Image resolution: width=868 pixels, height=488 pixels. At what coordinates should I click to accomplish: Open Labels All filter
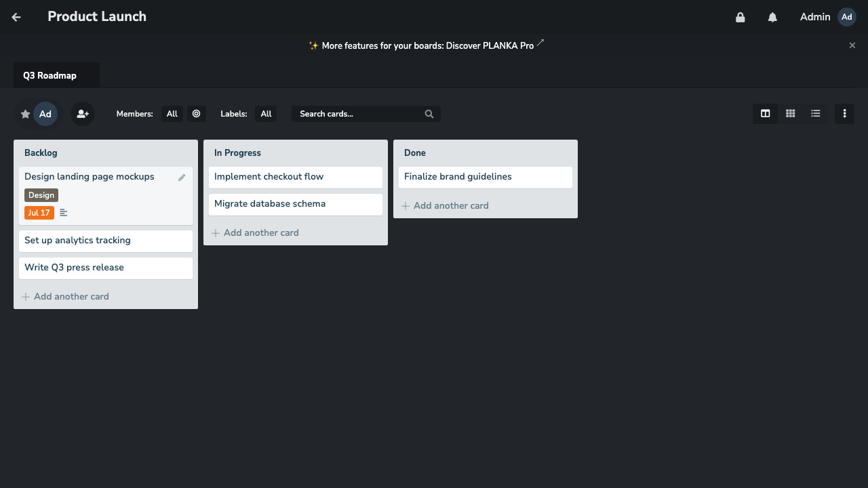[266, 114]
